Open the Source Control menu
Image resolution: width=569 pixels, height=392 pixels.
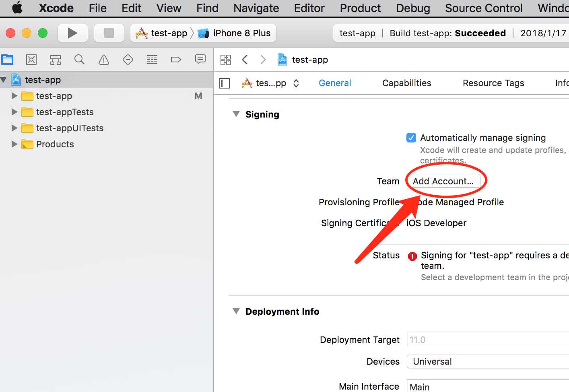pos(484,8)
